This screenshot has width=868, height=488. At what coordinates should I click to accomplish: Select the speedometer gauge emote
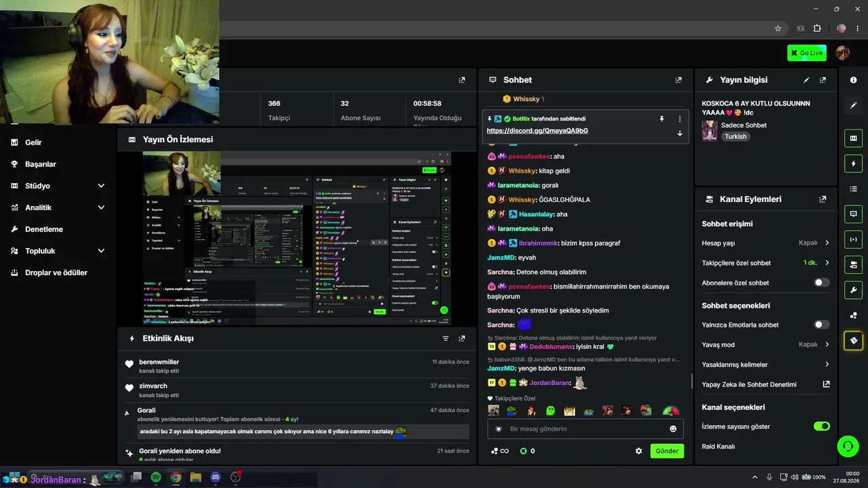pyautogui.click(x=670, y=411)
